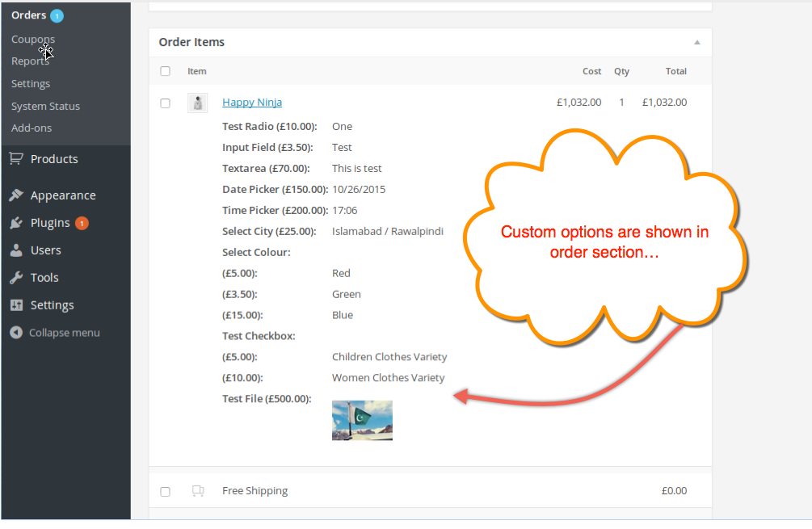812x529 pixels.
Task: Click the Collapse menu arrow icon
Action: 16,332
